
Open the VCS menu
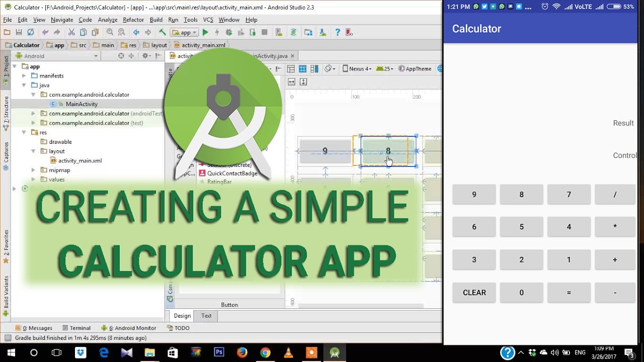point(208,20)
